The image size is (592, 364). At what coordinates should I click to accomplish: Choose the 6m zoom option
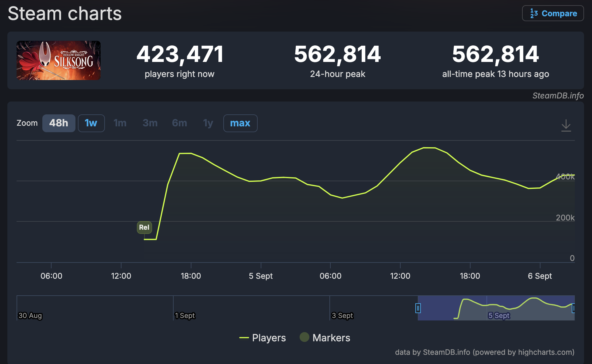click(179, 123)
